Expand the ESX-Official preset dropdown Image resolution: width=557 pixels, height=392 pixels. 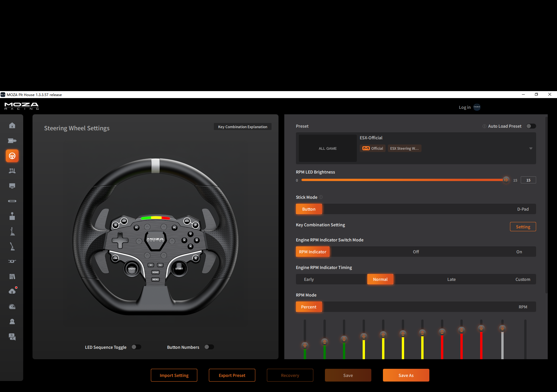(x=531, y=149)
